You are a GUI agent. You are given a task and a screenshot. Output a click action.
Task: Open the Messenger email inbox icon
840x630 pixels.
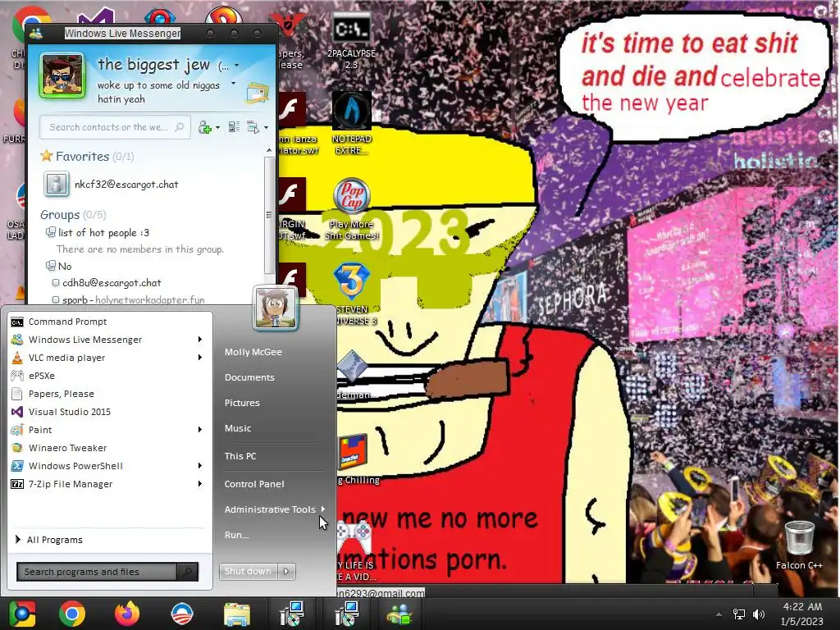tap(258, 94)
